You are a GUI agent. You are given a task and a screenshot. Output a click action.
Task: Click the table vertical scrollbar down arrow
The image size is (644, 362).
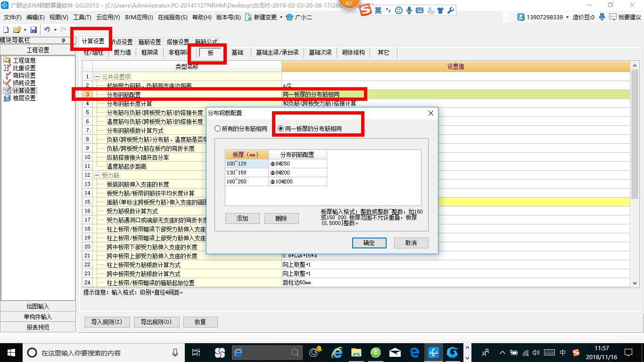[x=634, y=283]
